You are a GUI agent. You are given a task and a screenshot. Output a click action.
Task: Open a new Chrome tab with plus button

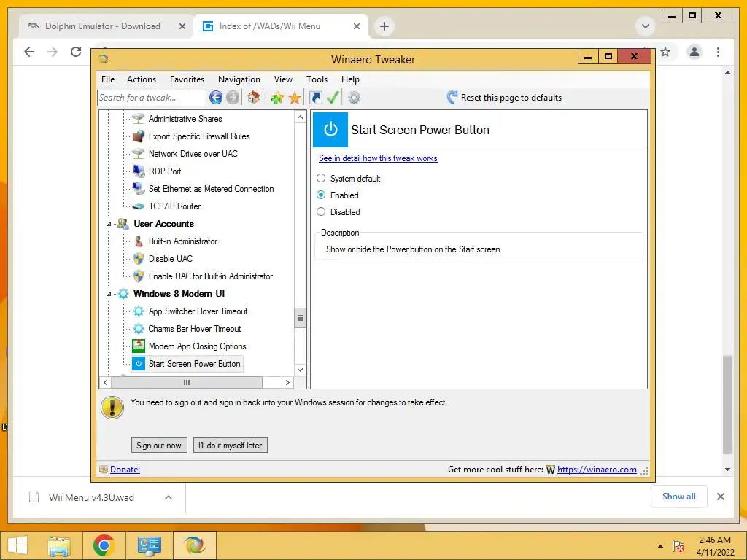pyautogui.click(x=384, y=26)
